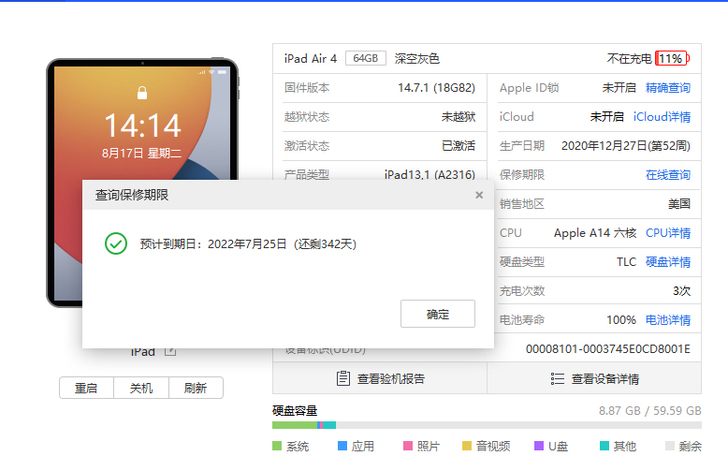Click 8.87 GB / 59.59 GB text
This screenshot has width=728, height=471.
pyautogui.click(x=650, y=411)
